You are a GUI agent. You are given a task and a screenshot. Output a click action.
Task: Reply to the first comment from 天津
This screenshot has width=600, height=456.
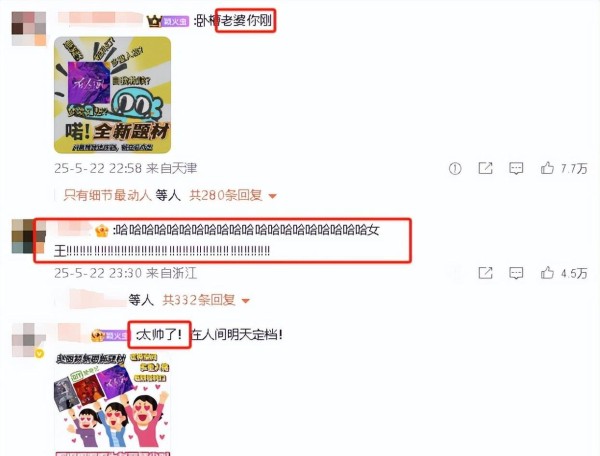click(x=516, y=168)
